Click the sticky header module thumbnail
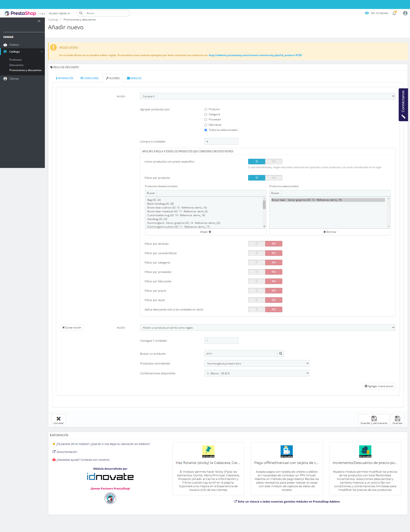The image size is (410, 532). pyautogui.click(x=208, y=451)
